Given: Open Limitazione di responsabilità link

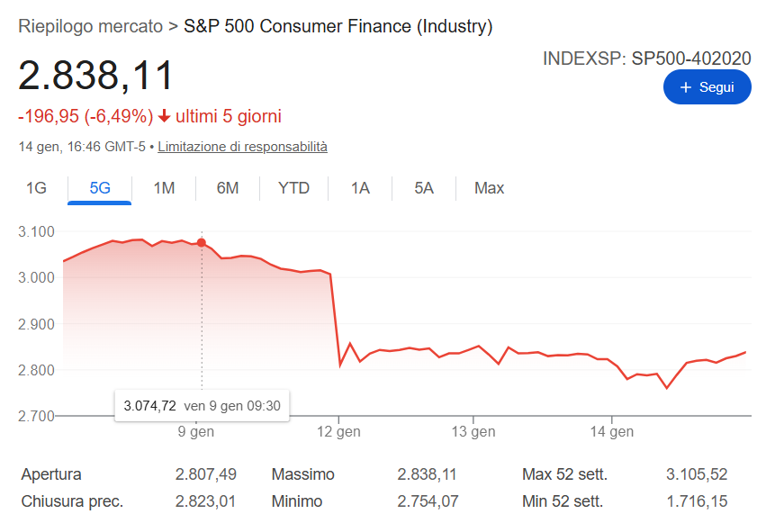Looking at the screenshot, I should click(242, 146).
